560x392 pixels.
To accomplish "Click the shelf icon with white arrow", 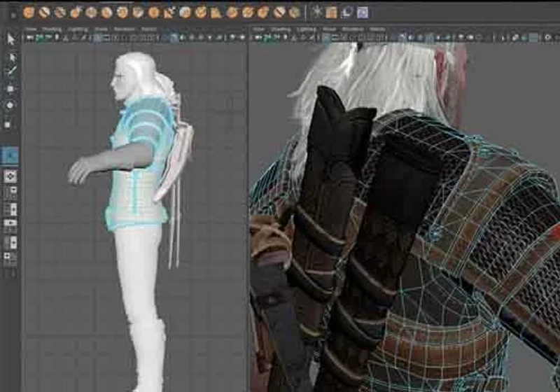I will point(169,13).
